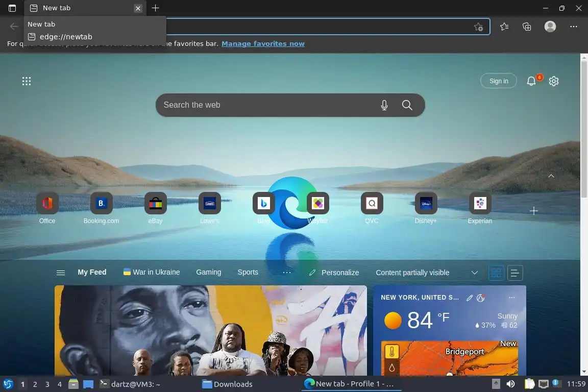
Task: Collapse quick links with the chevron
Action: [551, 176]
